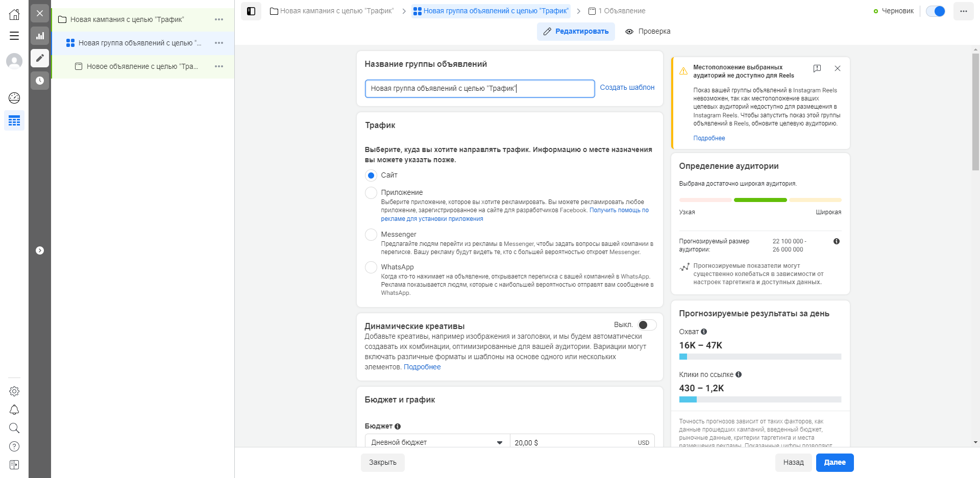Toggle the side panel layout icon
The image size is (980, 478).
[x=251, y=11]
